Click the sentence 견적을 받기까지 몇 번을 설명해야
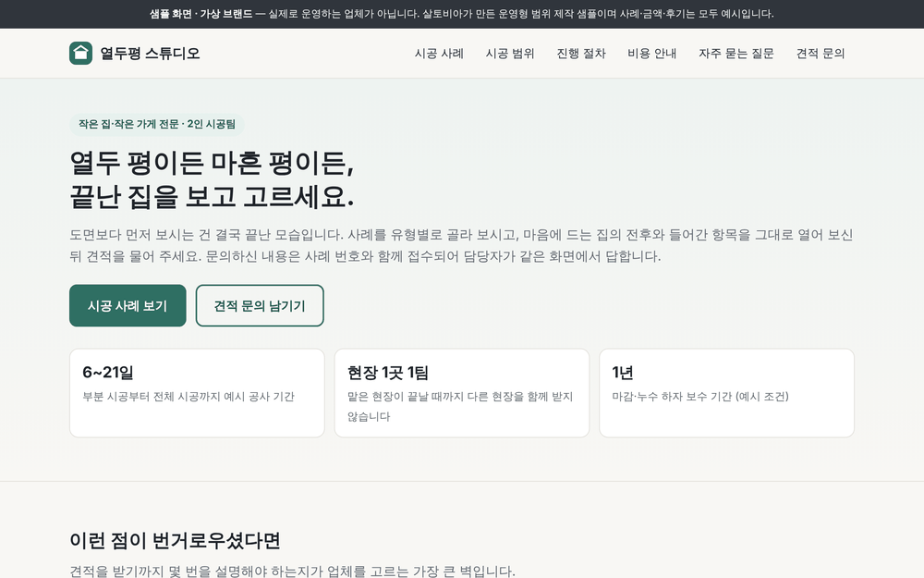The height and width of the screenshot is (578, 924). tap(292, 571)
